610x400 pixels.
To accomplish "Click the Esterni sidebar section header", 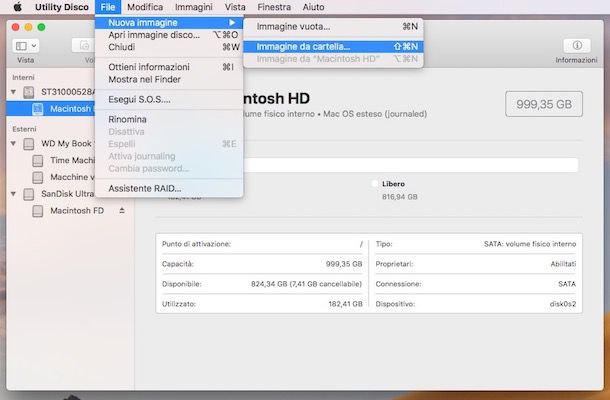I will click(24, 129).
